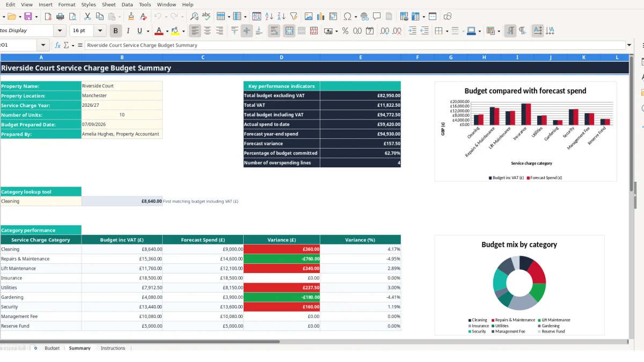The image size is (644, 362).
Task: Increase cell indent
Action: click(x=412, y=31)
